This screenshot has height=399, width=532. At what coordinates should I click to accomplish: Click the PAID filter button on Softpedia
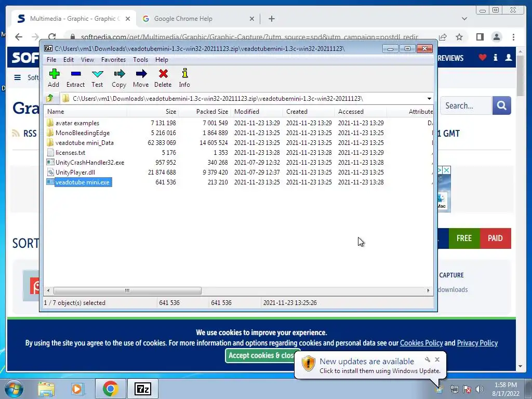495,238
